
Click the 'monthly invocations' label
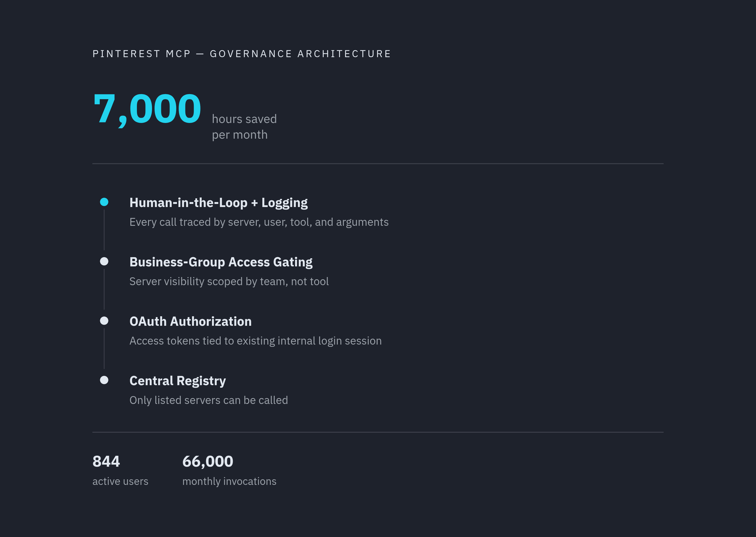[229, 482]
